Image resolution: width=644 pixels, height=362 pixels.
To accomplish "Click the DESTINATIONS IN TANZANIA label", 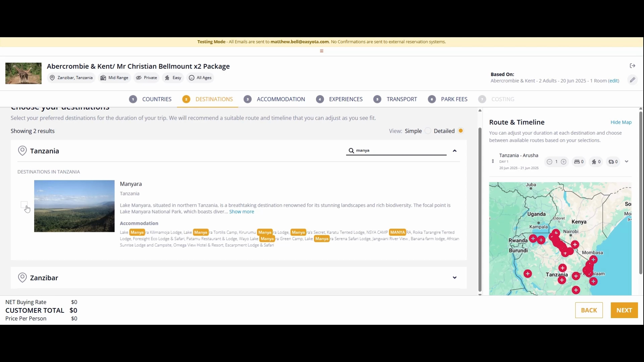I will (x=49, y=172).
